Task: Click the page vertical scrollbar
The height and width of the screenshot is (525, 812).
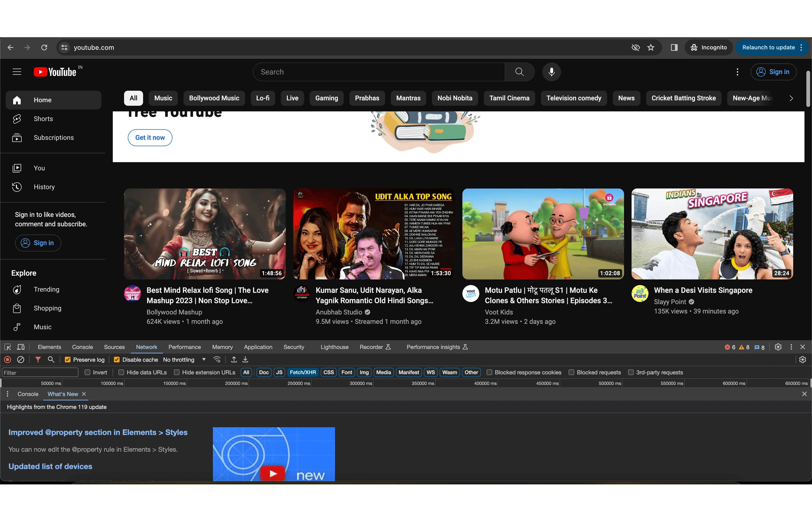Action: click(x=808, y=89)
